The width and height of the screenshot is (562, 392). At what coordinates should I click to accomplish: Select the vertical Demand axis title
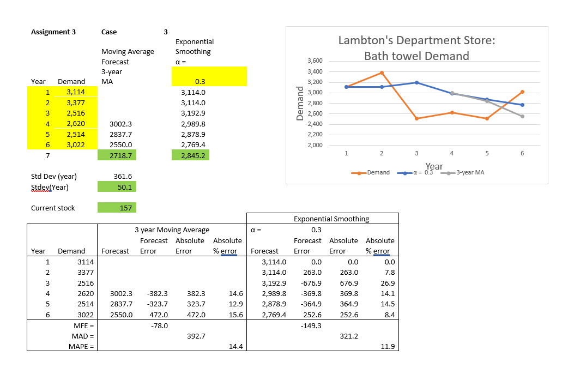click(300, 103)
